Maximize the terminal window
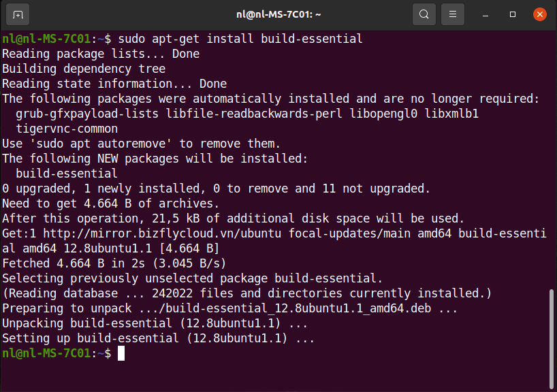 click(513, 14)
